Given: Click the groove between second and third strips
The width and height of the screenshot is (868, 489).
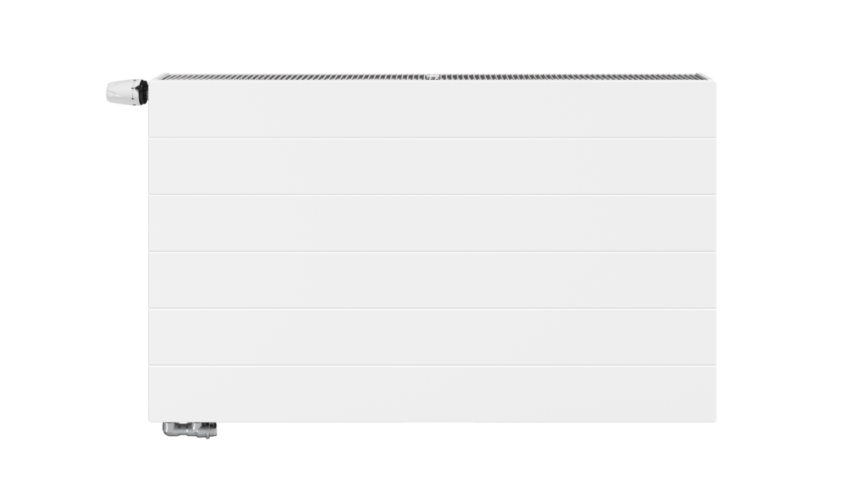Looking at the screenshot, I should click(432, 195).
